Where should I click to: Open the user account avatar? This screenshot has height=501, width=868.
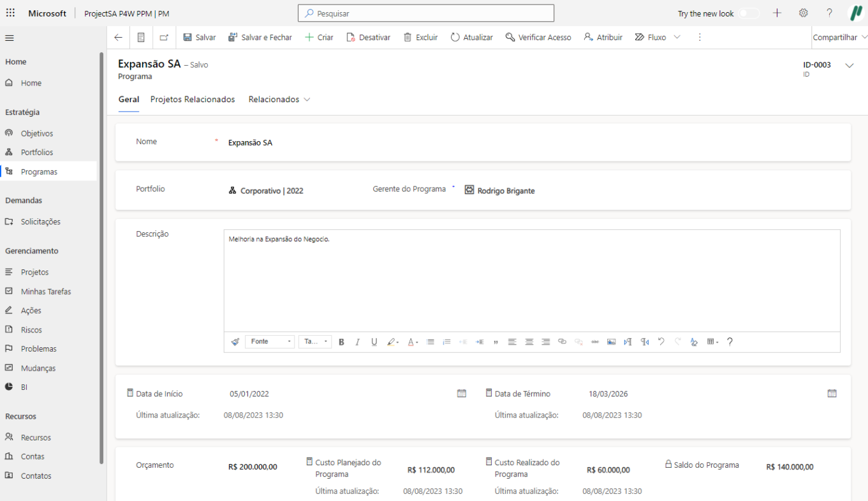click(x=855, y=13)
